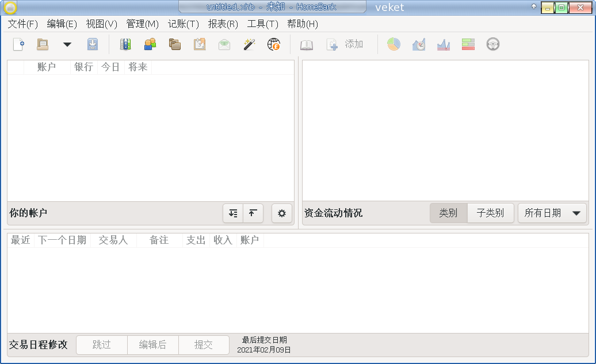The height and width of the screenshot is (364, 596).
Task: Click 账户 header in scheduled transactions list
Action: (x=250, y=240)
